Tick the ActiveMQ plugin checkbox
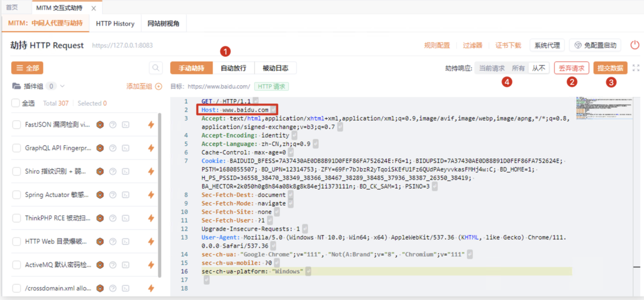 16,265
